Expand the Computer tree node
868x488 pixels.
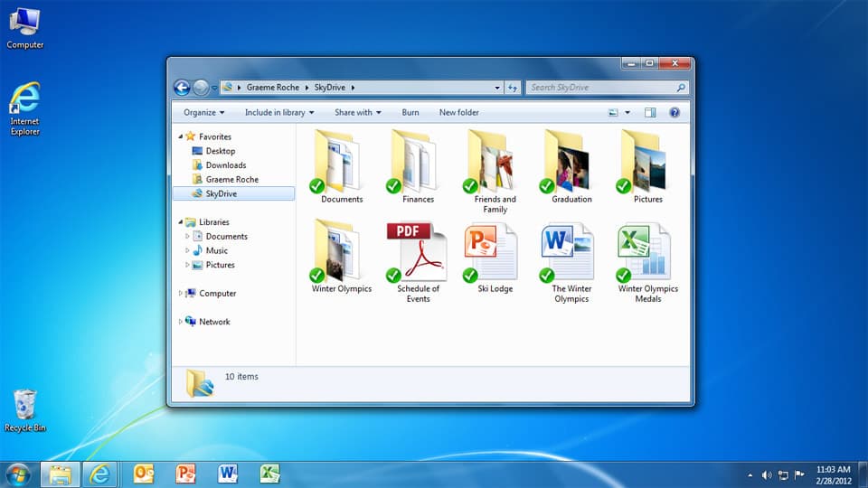click(x=181, y=294)
